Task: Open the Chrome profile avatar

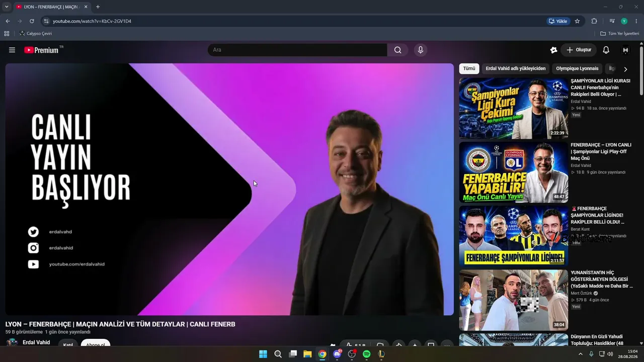Action: pyautogui.click(x=624, y=21)
